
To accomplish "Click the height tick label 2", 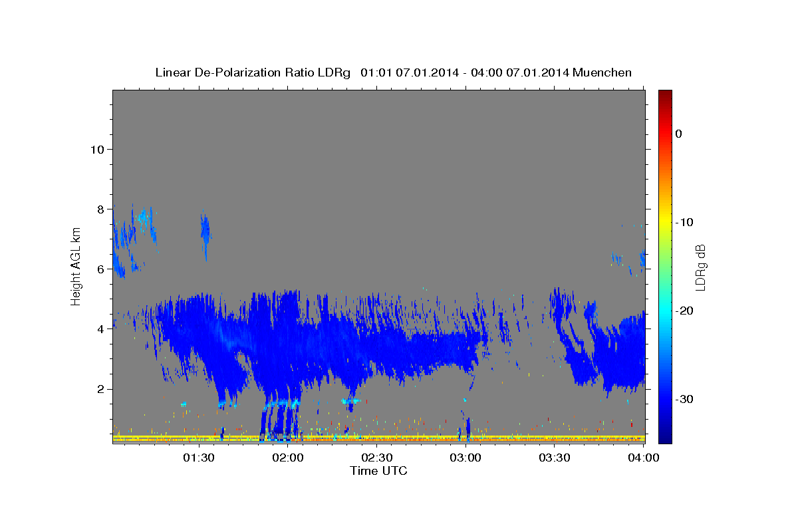I will (100, 389).
